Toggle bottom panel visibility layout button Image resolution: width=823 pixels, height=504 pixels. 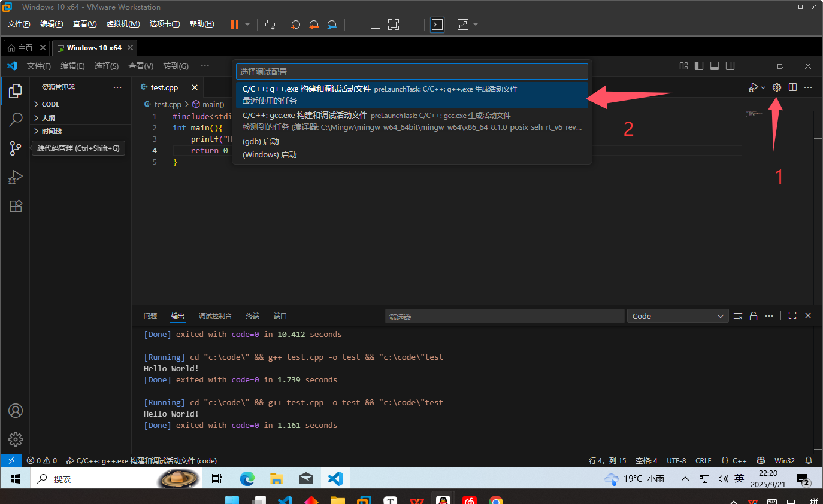715,66
